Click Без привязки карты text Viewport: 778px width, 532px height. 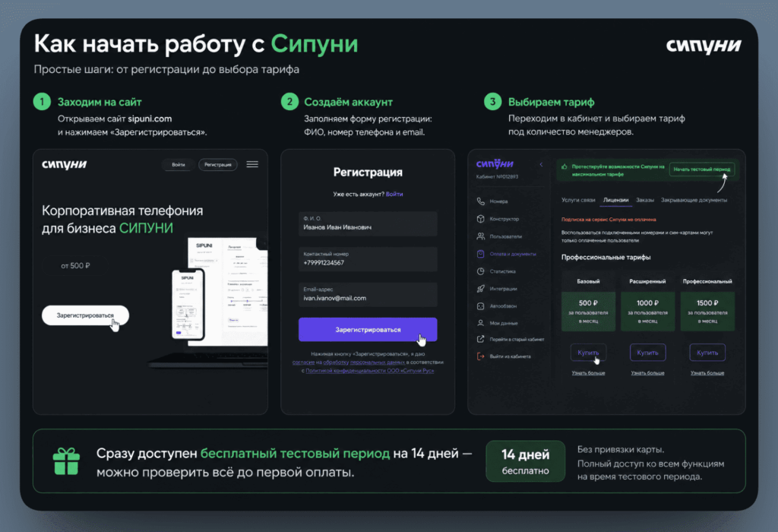(621, 450)
